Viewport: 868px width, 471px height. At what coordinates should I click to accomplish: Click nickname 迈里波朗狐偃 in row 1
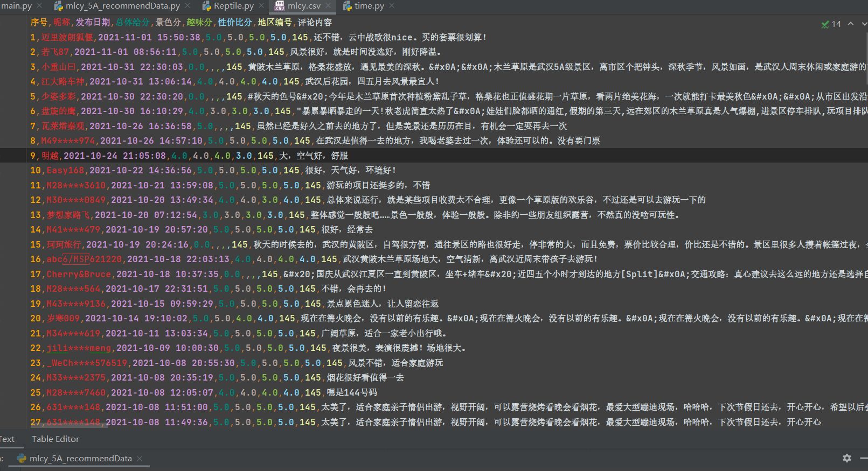point(67,37)
